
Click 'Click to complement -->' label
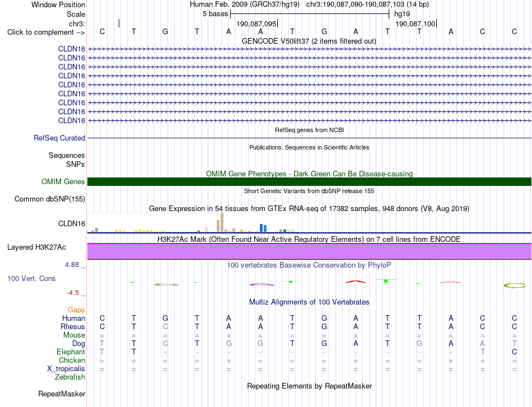click(46, 32)
